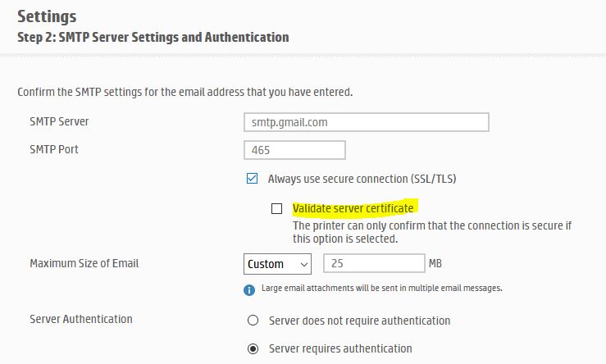Enable the Validate server certificate checkbox
This screenshot has width=606, height=364.
click(x=277, y=208)
